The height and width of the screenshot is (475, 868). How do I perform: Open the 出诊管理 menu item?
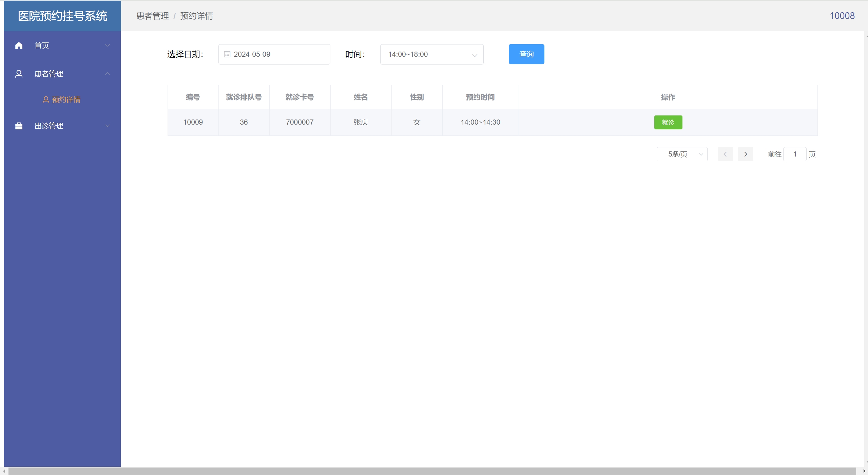pyautogui.click(x=49, y=126)
